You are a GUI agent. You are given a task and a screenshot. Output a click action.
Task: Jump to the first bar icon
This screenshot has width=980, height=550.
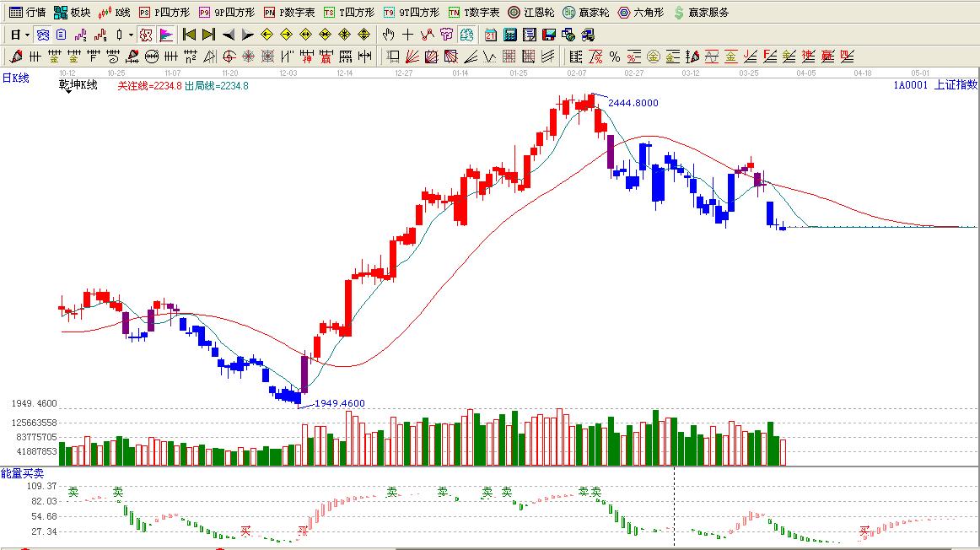click(189, 35)
